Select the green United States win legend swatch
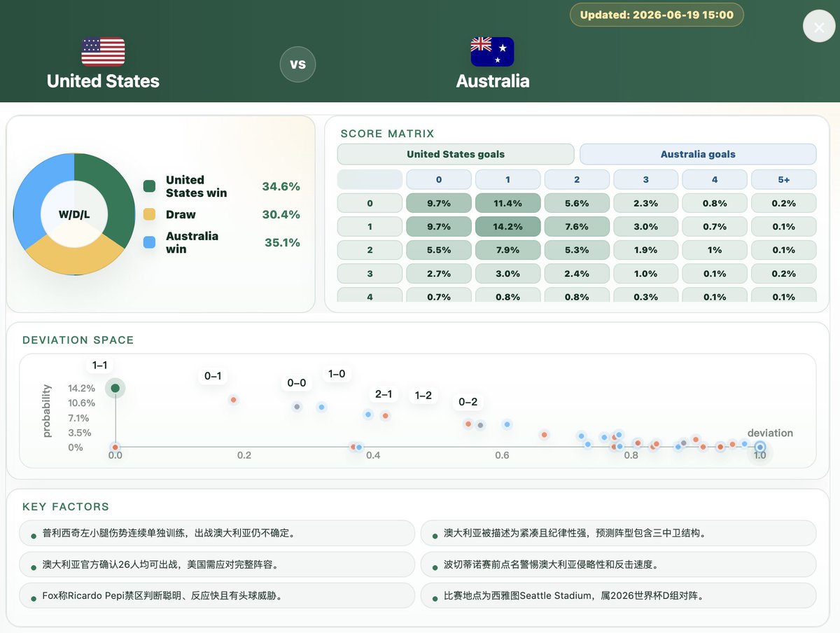This screenshot has width=840, height=633. coord(149,186)
